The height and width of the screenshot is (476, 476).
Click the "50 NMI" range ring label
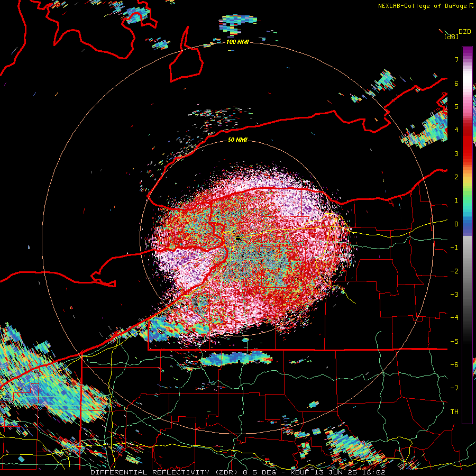(237, 140)
